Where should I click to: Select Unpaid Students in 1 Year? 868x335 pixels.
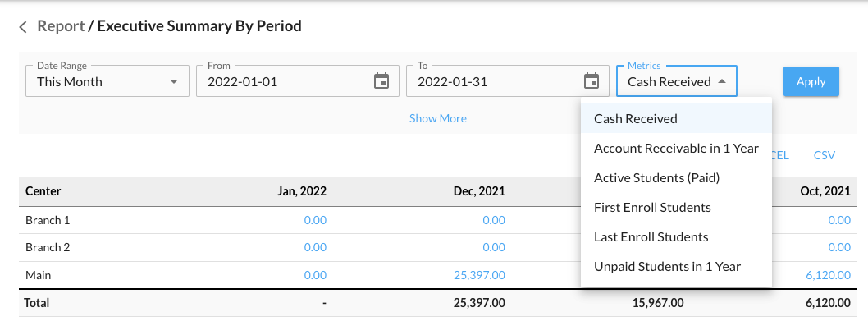667,266
